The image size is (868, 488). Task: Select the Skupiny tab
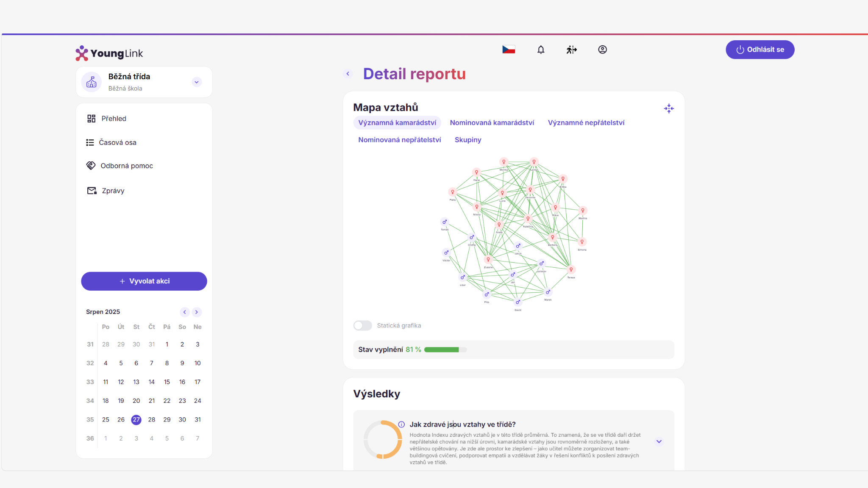[x=468, y=140]
